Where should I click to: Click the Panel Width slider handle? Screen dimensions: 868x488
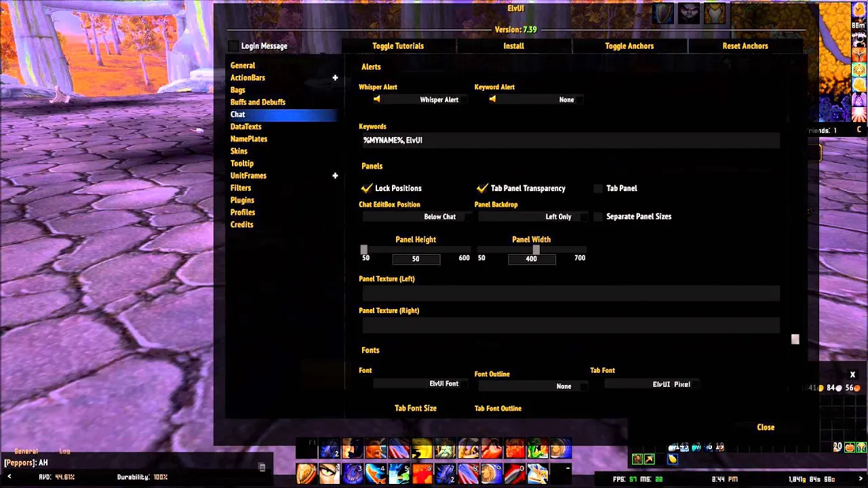click(536, 250)
